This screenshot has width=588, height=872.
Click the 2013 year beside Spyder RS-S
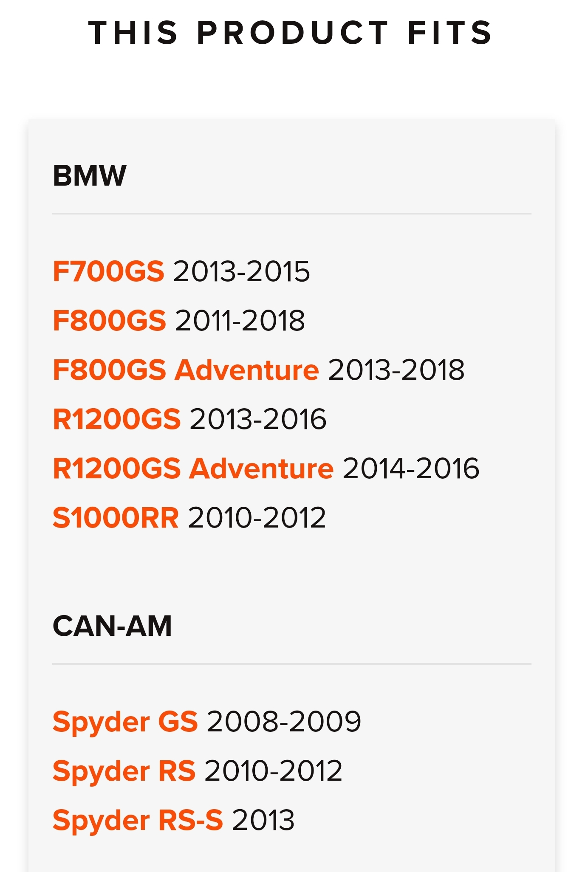tap(263, 820)
